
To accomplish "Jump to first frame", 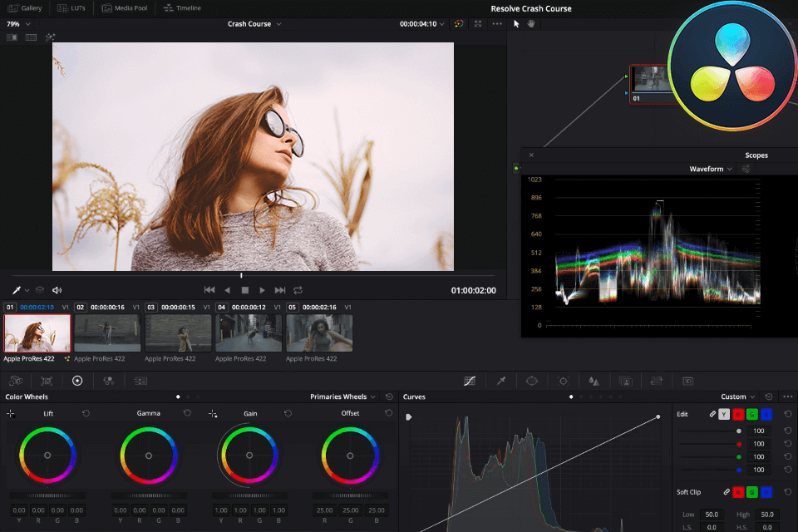I will (209, 290).
